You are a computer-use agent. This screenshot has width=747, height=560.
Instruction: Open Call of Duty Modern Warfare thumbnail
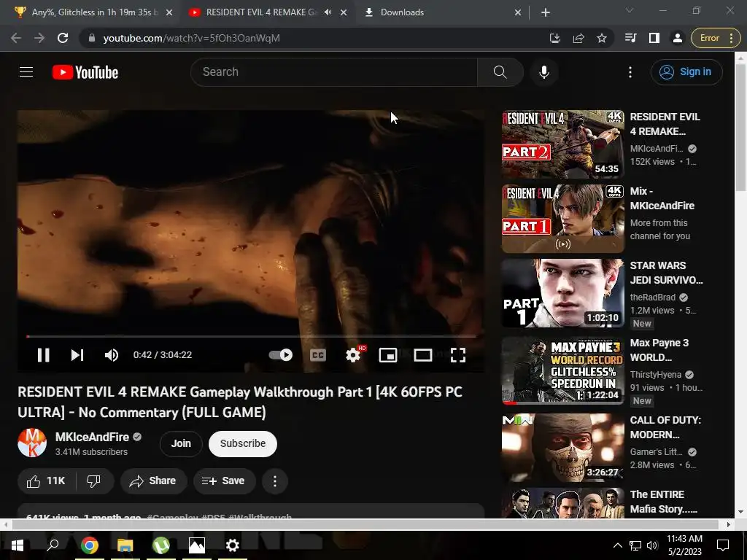tap(562, 448)
